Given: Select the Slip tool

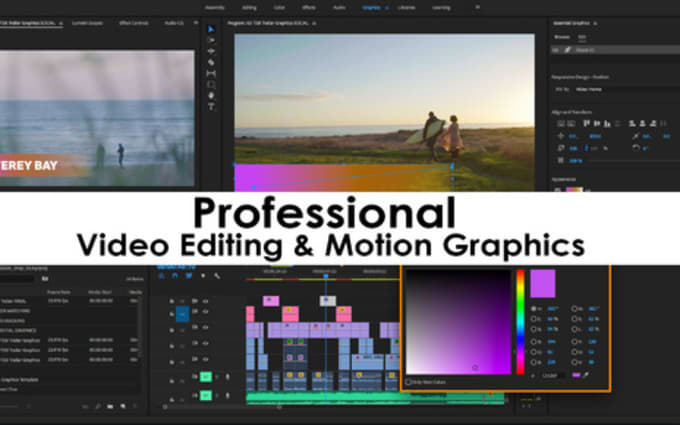Looking at the screenshot, I should (211, 74).
